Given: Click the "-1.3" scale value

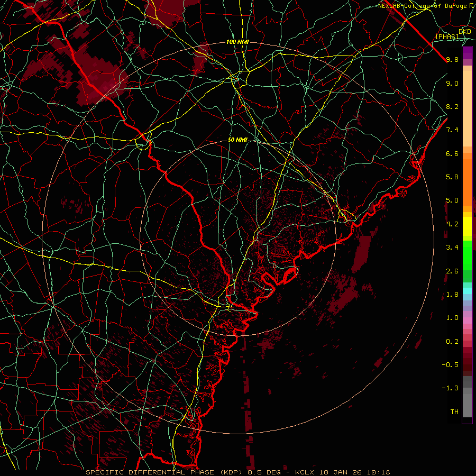Looking at the screenshot, I should click(x=450, y=388).
